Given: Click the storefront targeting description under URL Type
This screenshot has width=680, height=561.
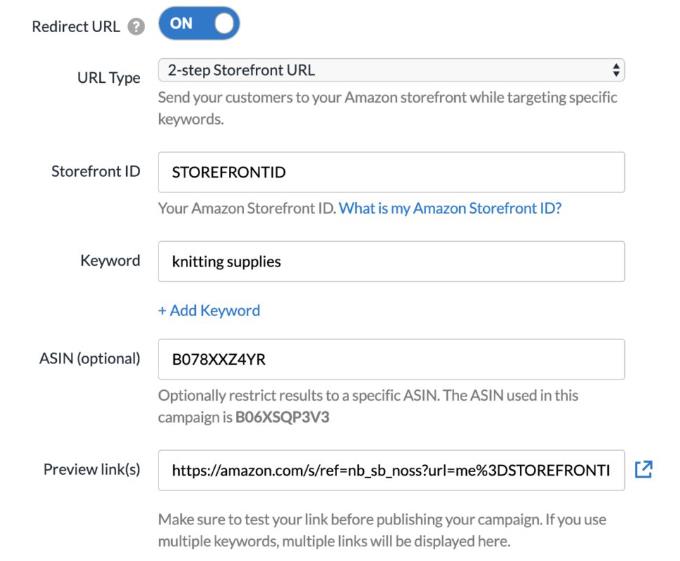Looking at the screenshot, I should (x=387, y=108).
